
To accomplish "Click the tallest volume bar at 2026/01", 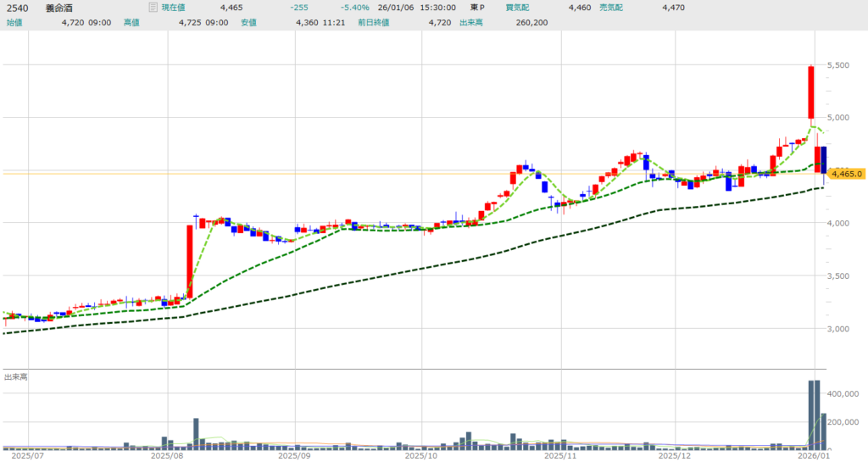I will (811, 414).
